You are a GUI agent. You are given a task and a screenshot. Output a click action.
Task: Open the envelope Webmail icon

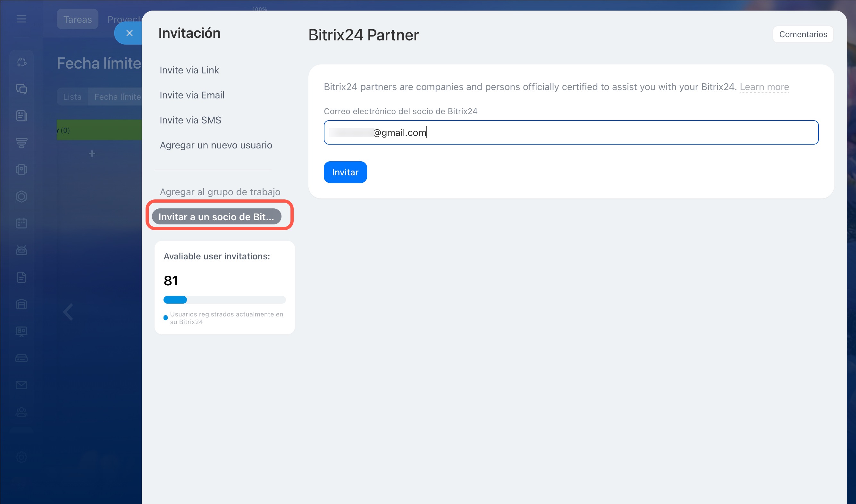[x=21, y=385]
